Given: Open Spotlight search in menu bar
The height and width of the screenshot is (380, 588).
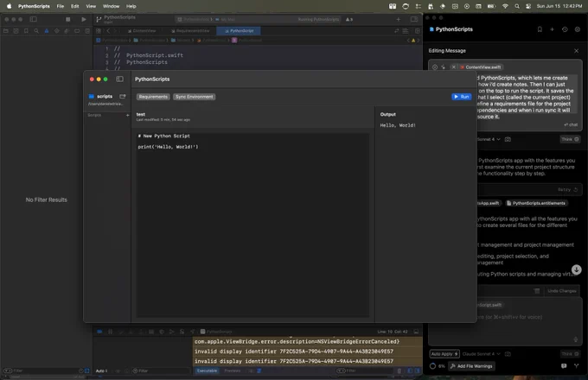Looking at the screenshot, I should (x=517, y=6).
